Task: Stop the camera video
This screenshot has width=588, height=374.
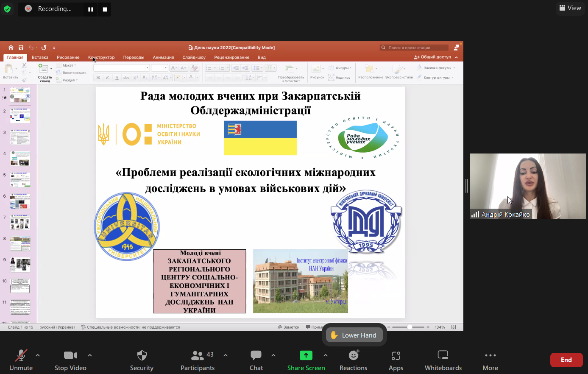Action: tap(70, 360)
